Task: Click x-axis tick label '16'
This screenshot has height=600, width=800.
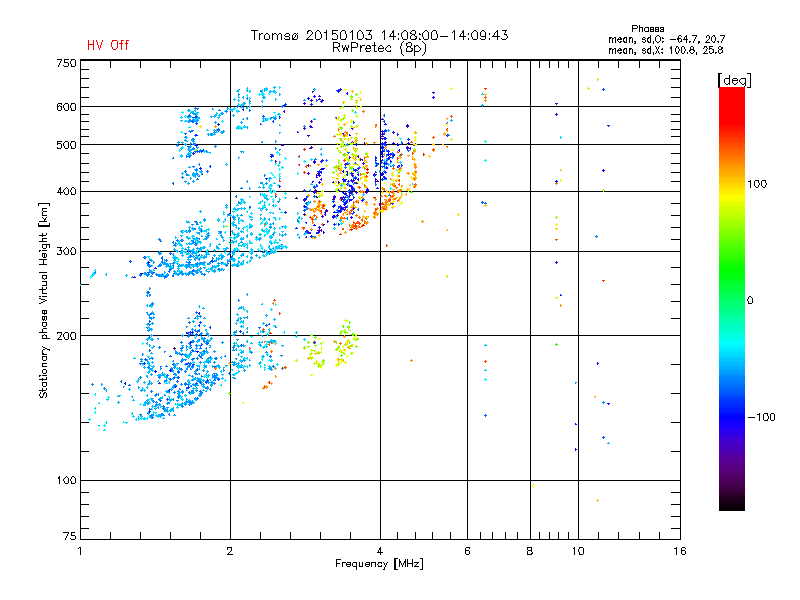Action: pyautogui.click(x=680, y=551)
